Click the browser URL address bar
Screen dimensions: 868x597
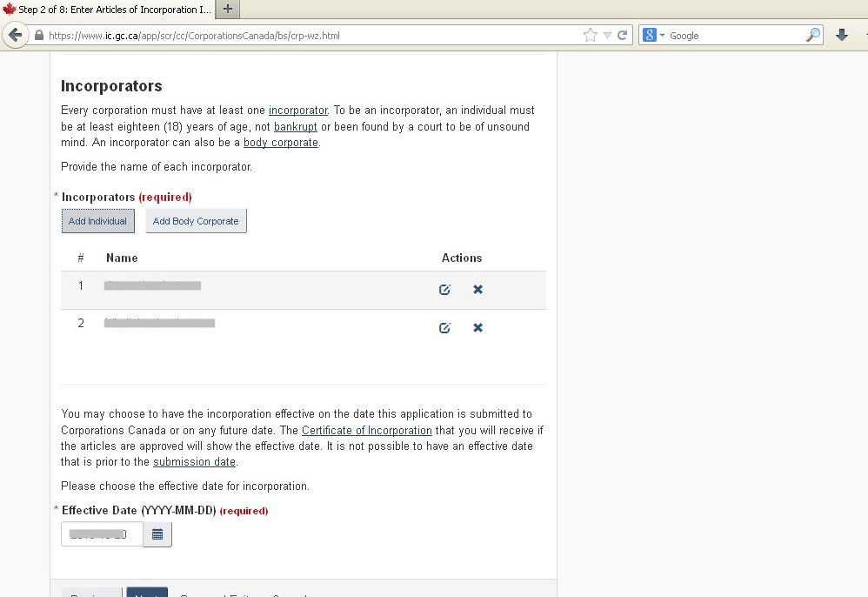pyautogui.click(x=313, y=36)
